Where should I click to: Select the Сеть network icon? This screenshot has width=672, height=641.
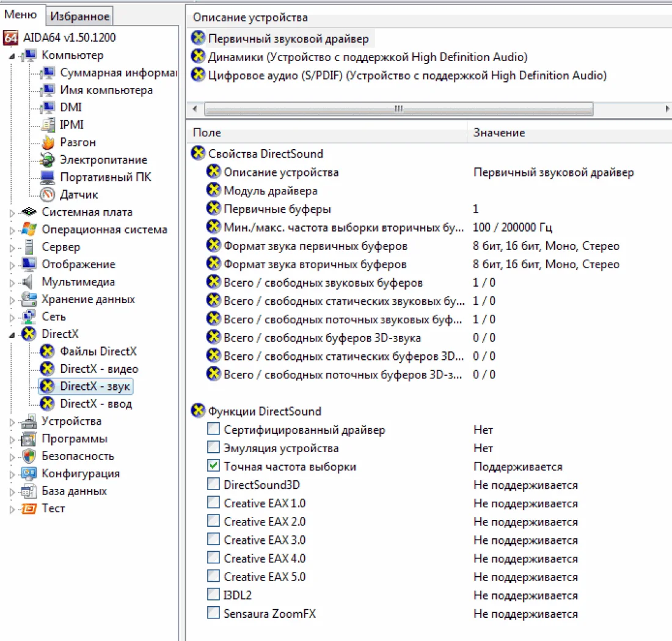tap(29, 317)
